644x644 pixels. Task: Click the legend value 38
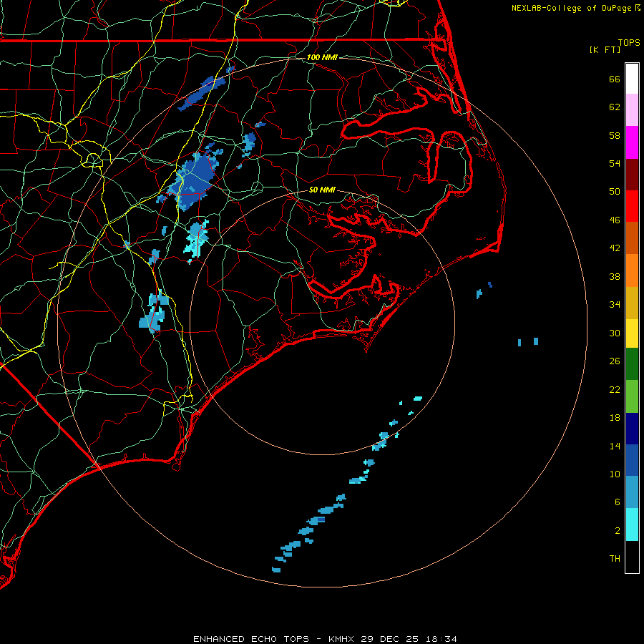click(x=615, y=276)
